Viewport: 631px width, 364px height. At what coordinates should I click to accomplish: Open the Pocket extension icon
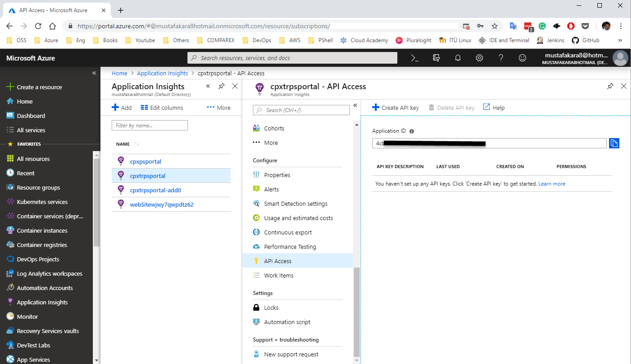pos(585,26)
